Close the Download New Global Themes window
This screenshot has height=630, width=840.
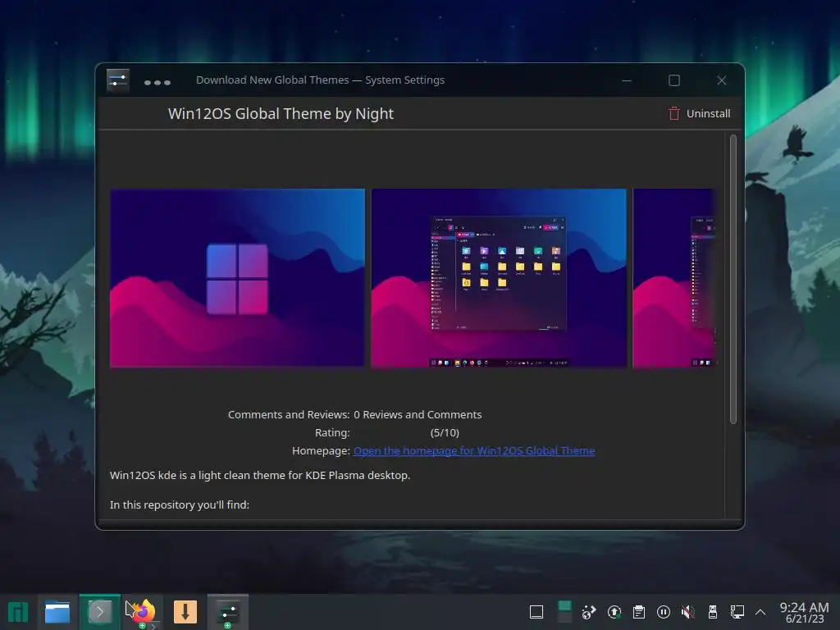[722, 80]
